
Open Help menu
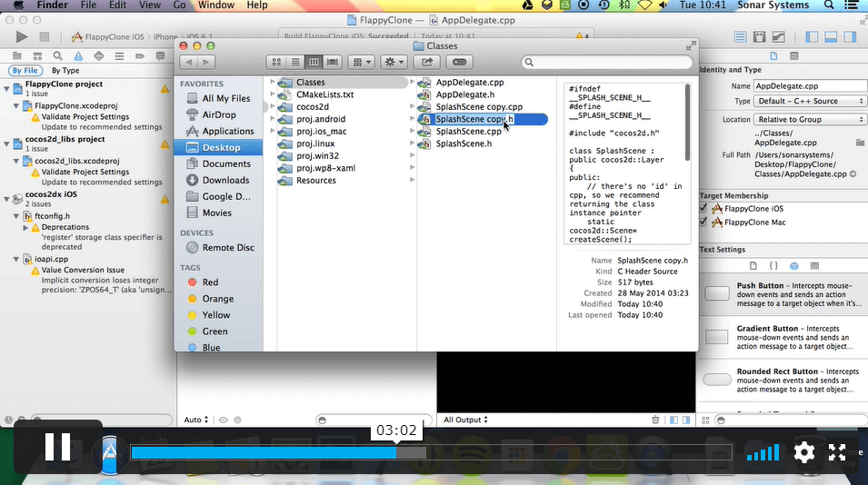click(257, 5)
